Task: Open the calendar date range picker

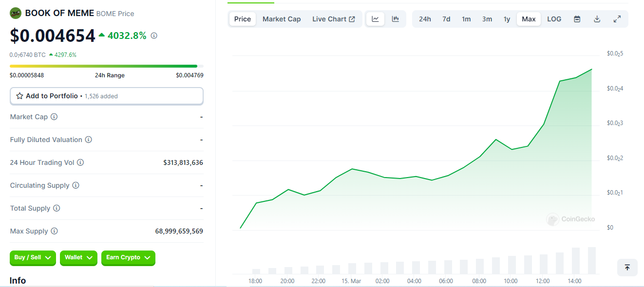Action: [577, 19]
